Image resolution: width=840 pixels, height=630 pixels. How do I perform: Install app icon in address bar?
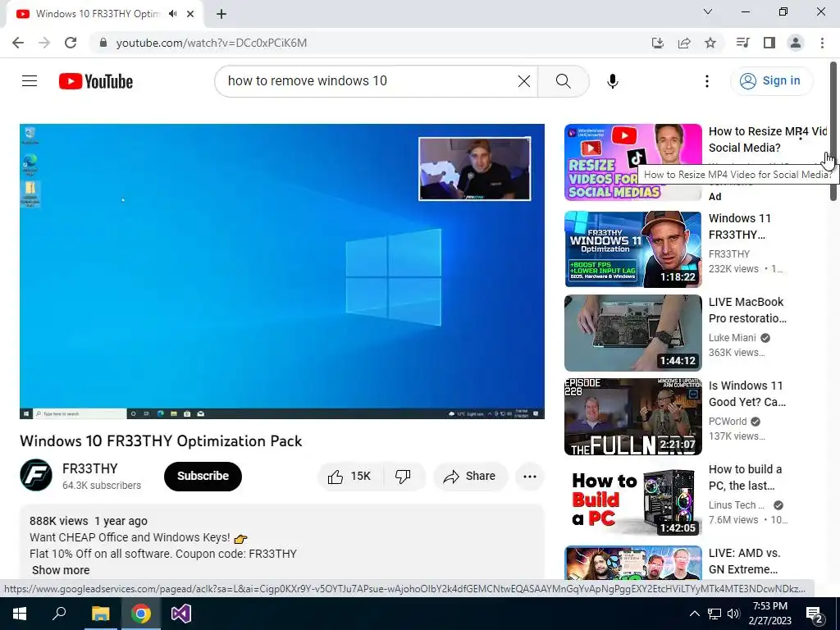[x=657, y=43]
